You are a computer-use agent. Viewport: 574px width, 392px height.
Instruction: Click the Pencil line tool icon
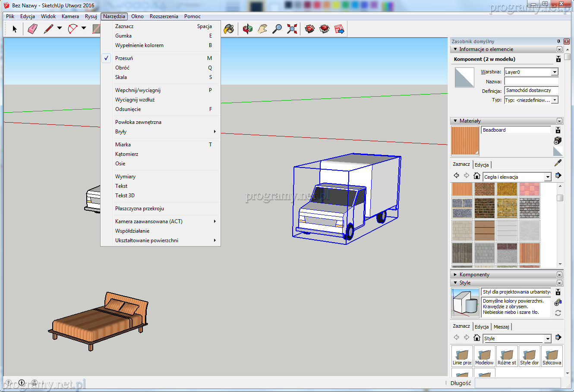pos(48,29)
